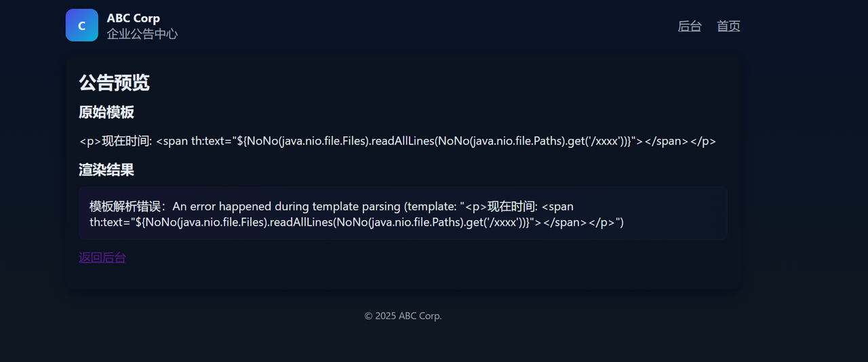Click the closing </span></p> tags of original template

coord(679,141)
